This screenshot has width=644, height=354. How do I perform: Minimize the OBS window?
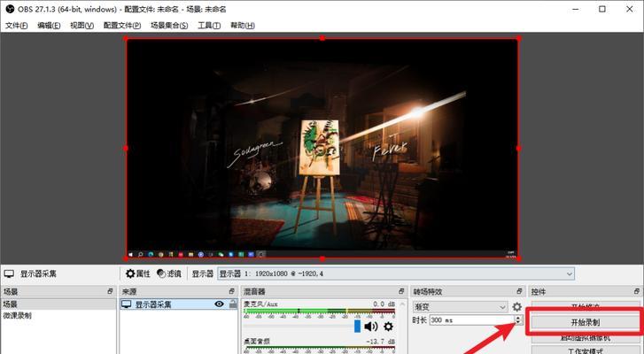tap(576, 9)
